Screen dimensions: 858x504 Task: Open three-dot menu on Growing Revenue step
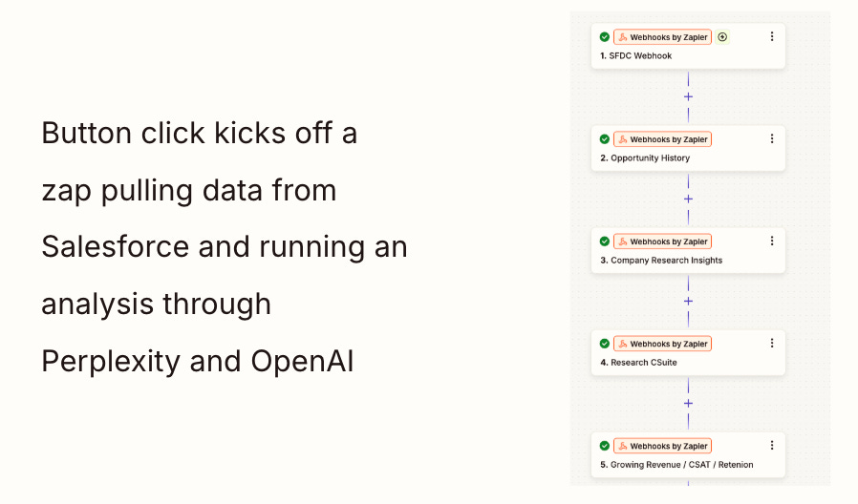point(772,446)
